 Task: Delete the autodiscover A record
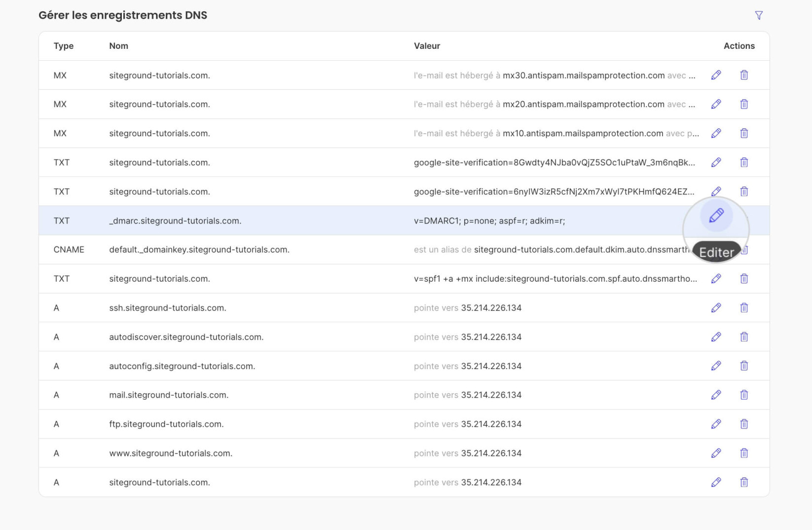click(744, 337)
